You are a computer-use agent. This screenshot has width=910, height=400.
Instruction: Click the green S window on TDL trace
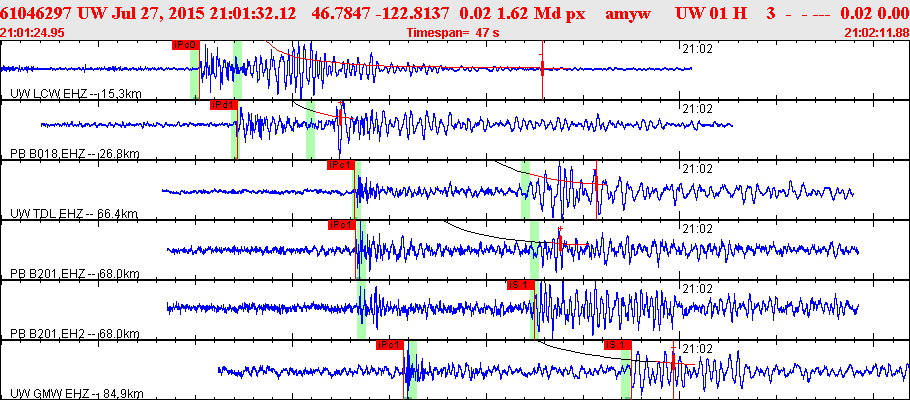tap(525, 189)
